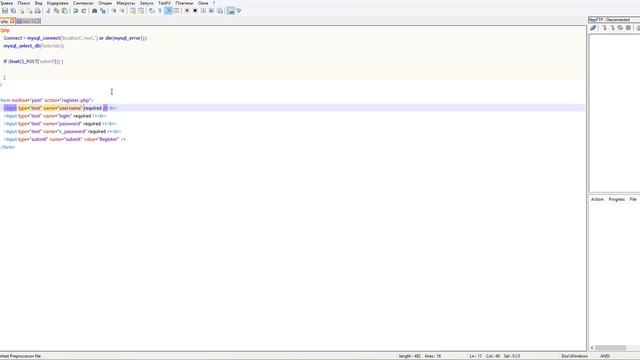Viewport: 640px width, 360px height.
Task: Open the Запуск menu
Action: tap(147, 3)
